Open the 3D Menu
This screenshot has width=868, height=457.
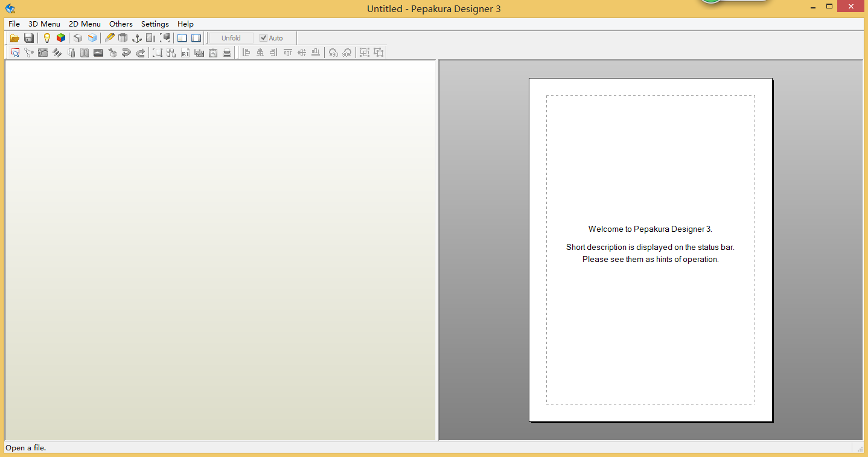45,24
